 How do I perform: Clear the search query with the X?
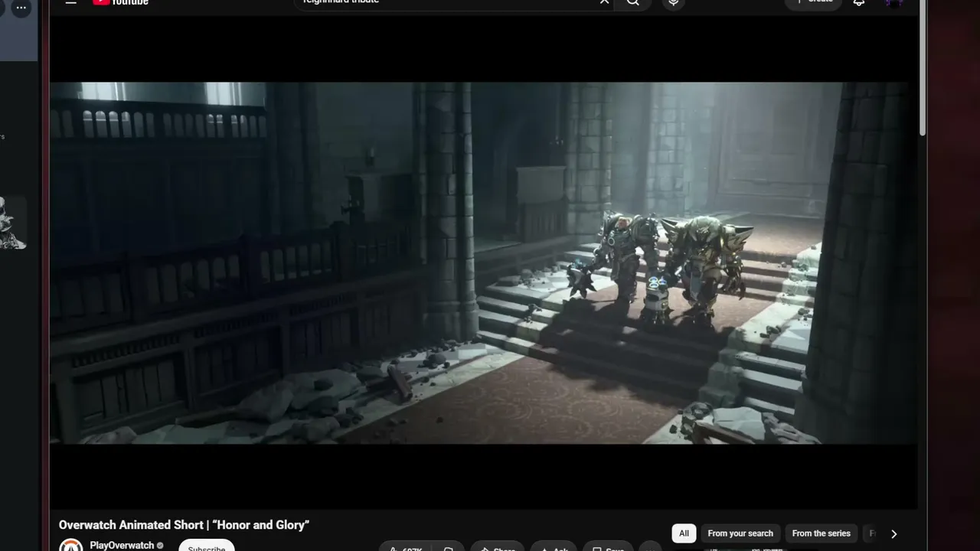(x=604, y=2)
